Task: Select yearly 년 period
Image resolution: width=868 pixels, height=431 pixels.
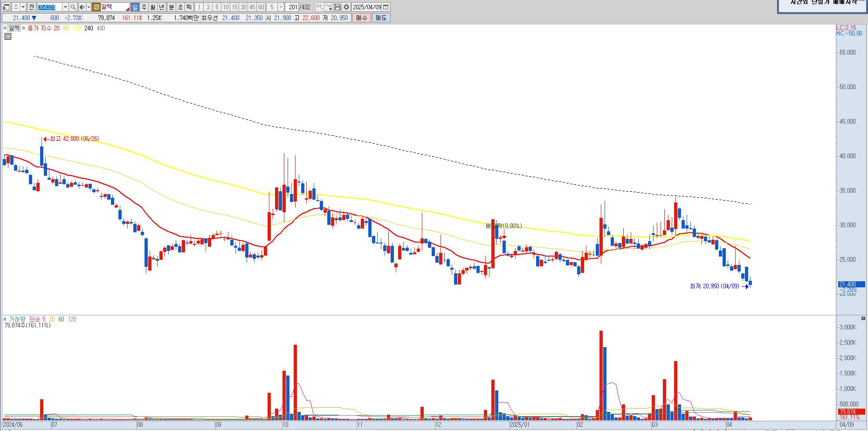Action: (161, 7)
